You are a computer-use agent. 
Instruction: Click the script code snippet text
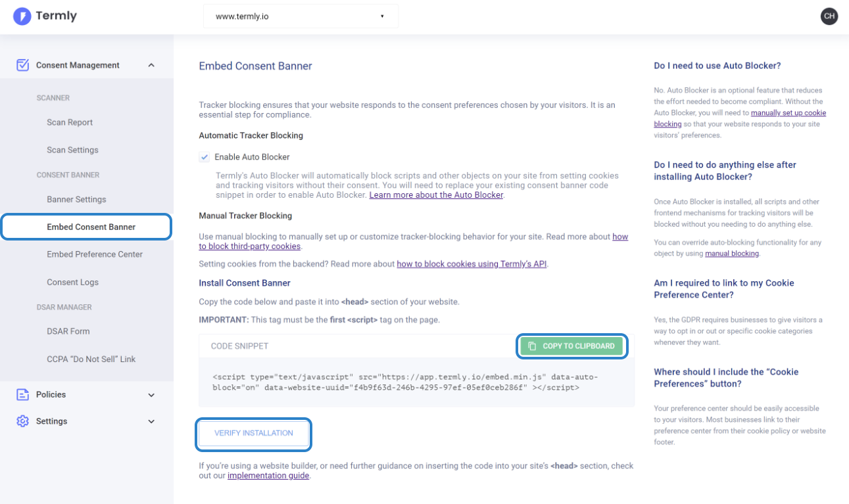point(405,382)
